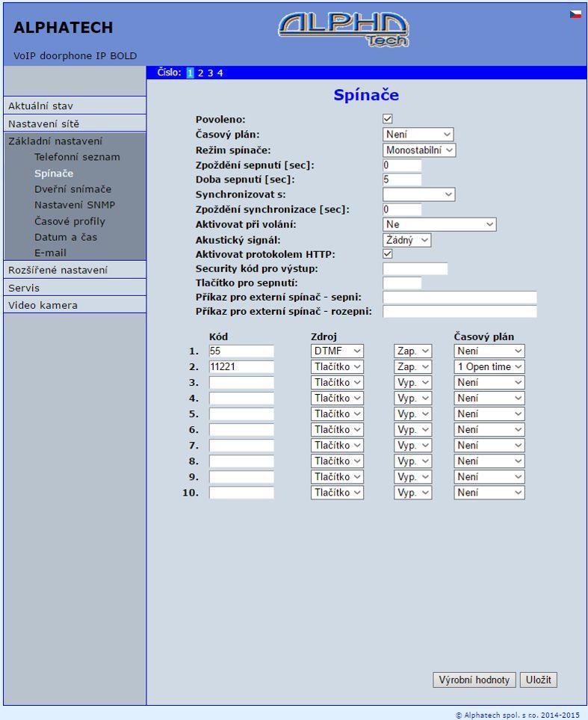Open Video kamera menu item

[x=75, y=305]
